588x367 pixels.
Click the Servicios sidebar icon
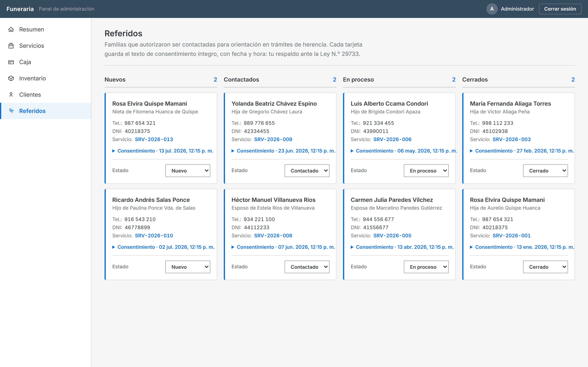point(11,46)
